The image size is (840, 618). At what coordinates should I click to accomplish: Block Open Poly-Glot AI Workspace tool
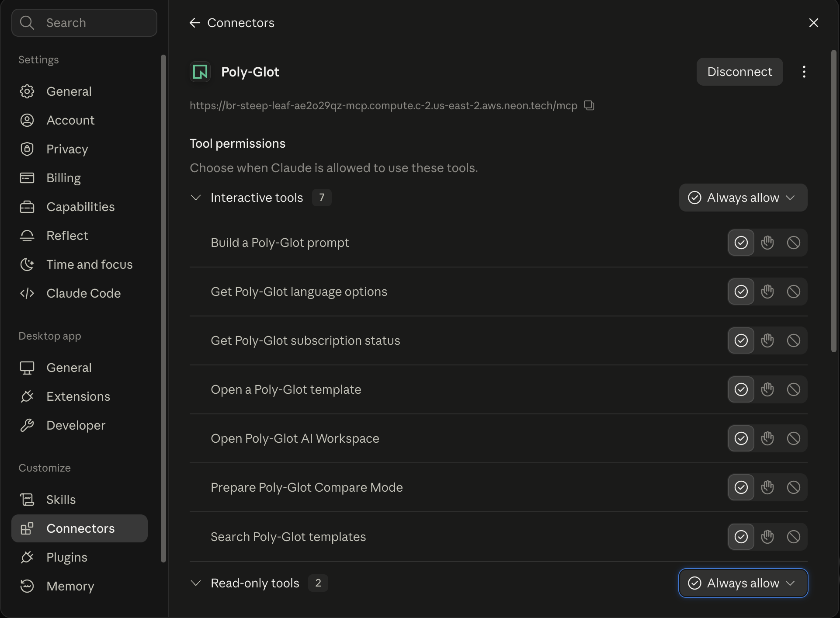tap(794, 438)
